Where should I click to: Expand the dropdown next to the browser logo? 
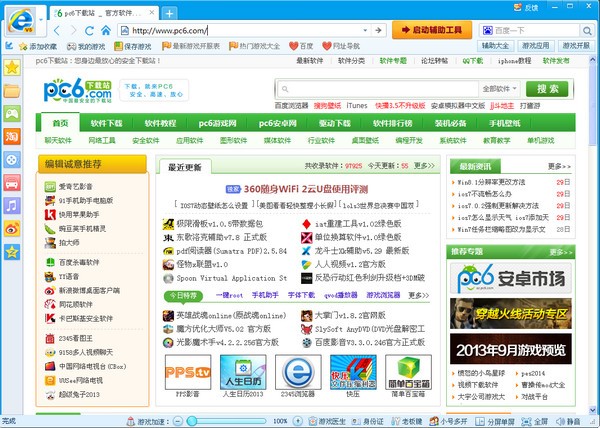41,19
